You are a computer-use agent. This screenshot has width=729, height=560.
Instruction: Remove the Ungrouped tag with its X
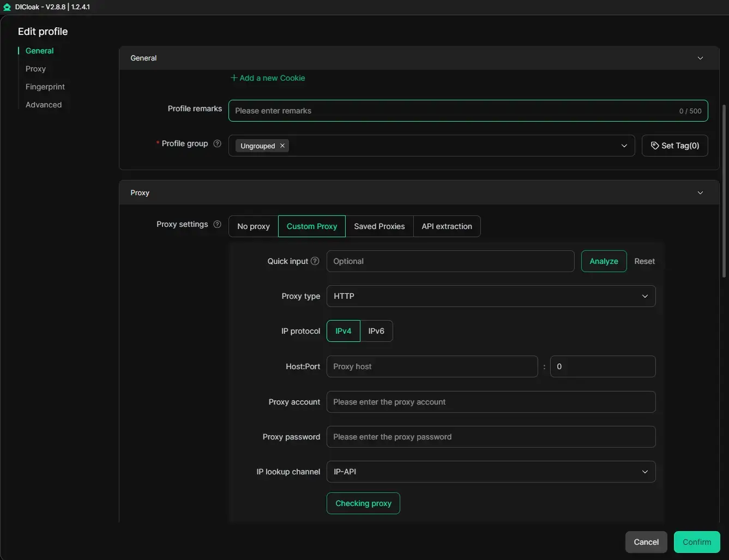282,146
